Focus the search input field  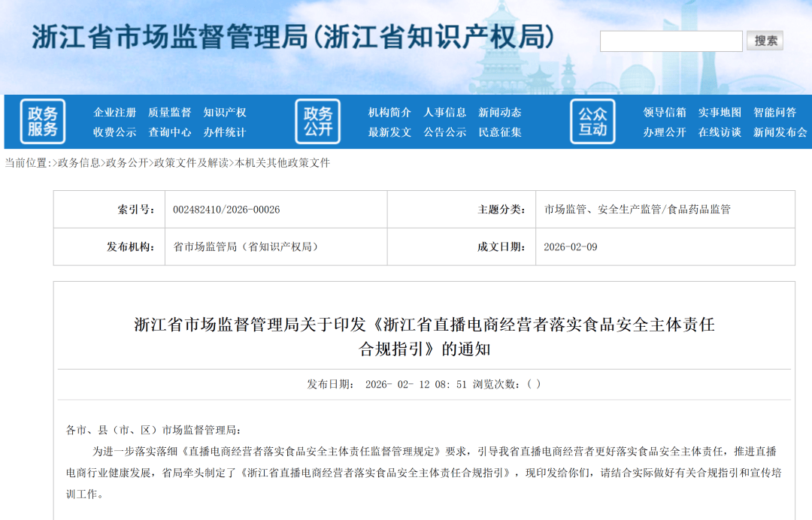671,41
